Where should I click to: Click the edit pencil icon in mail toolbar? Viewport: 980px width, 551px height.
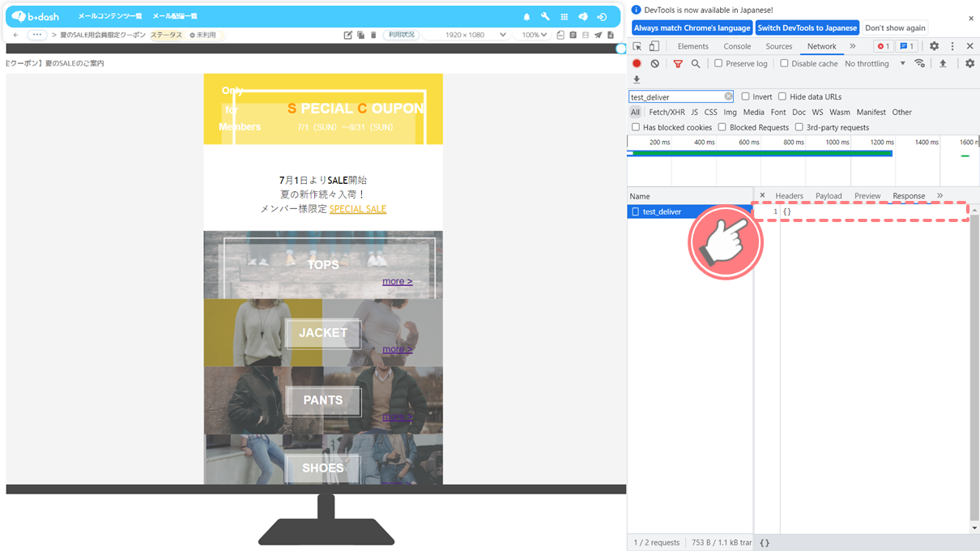pos(348,35)
